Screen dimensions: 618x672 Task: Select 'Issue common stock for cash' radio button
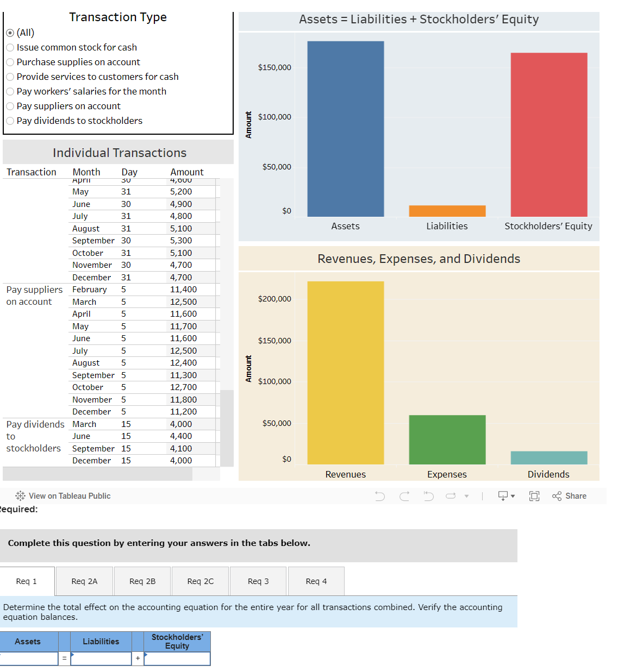coord(10,47)
